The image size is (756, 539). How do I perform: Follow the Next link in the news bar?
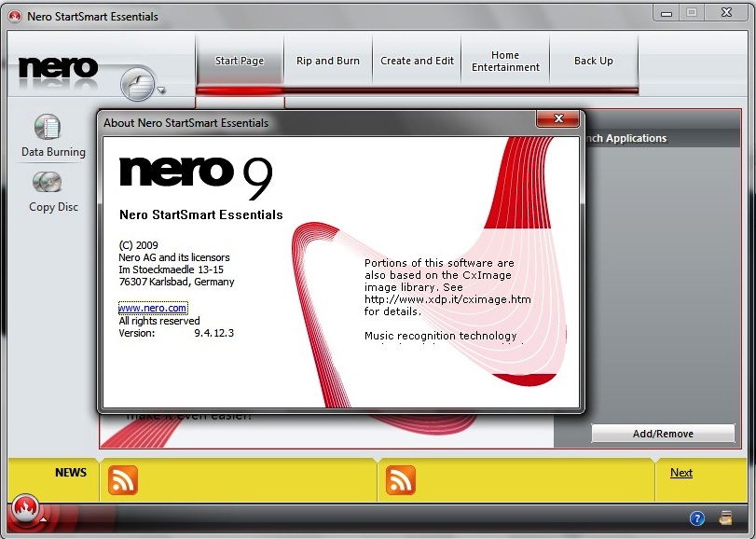pyautogui.click(x=681, y=473)
